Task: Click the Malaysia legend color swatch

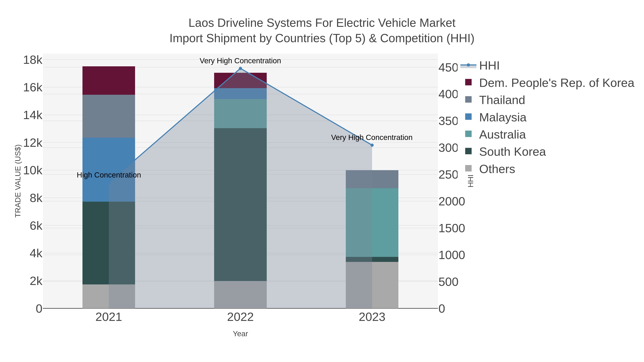Action: [468, 117]
